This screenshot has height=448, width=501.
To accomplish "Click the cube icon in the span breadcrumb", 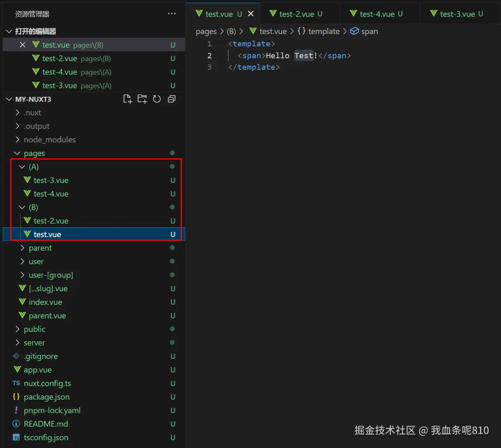I will (354, 31).
